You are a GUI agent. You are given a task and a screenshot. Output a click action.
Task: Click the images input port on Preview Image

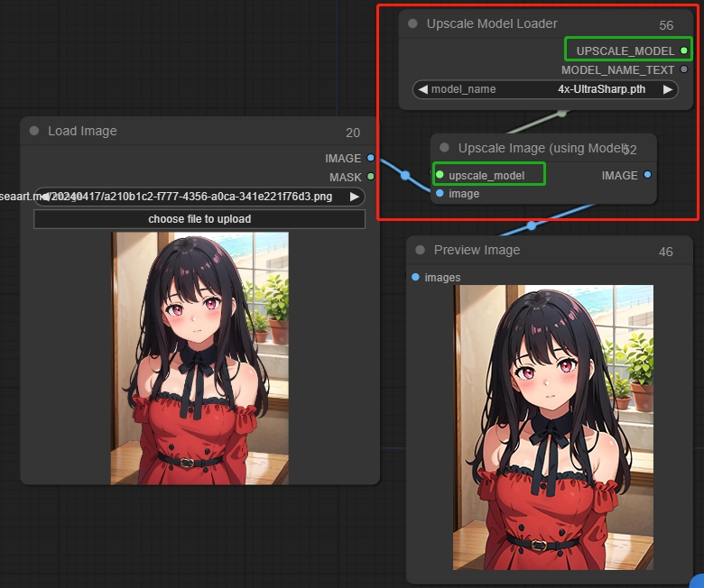(x=415, y=277)
